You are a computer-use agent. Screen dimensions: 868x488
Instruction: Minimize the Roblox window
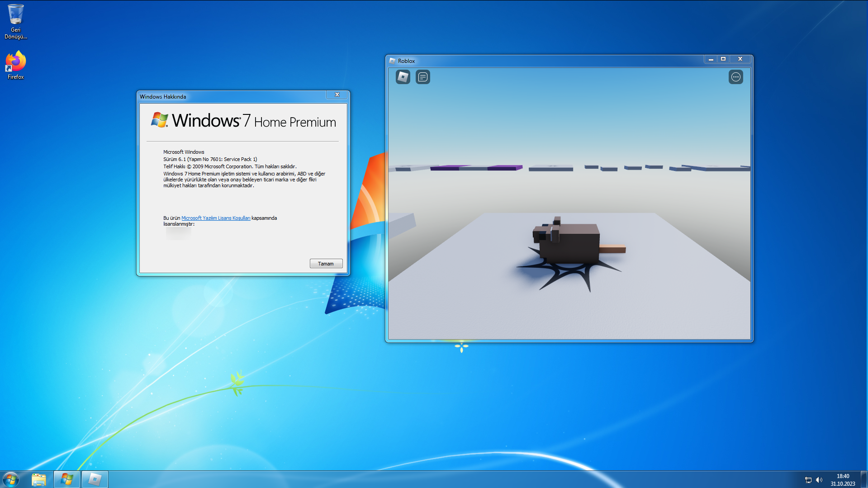711,59
